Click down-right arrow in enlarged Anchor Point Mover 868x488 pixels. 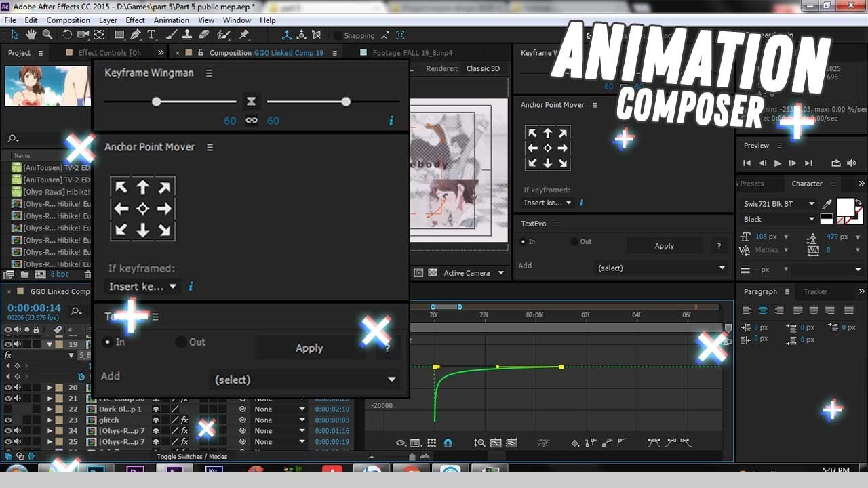point(164,230)
